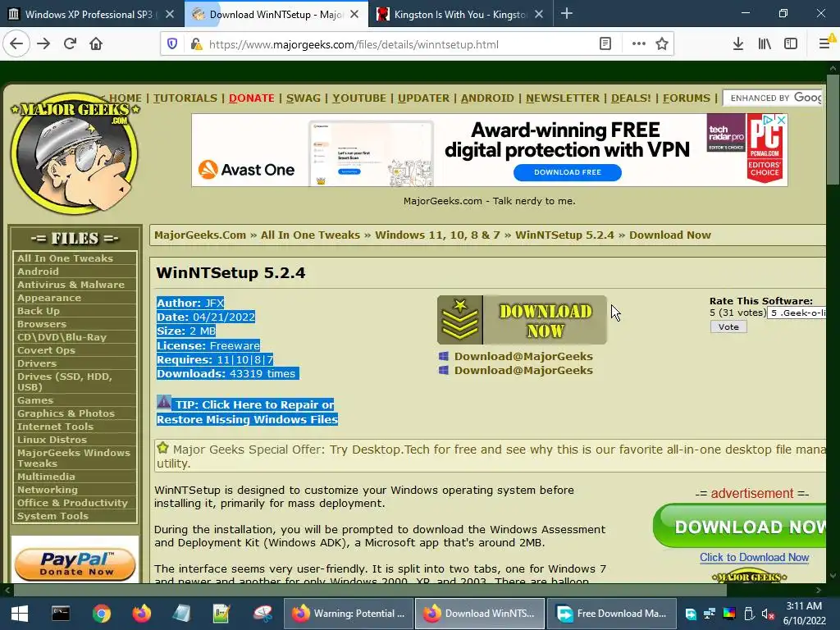The height and width of the screenshot is (630, 840).
Task: Go back to previous page in Firefox
Action: coord(16,44)
